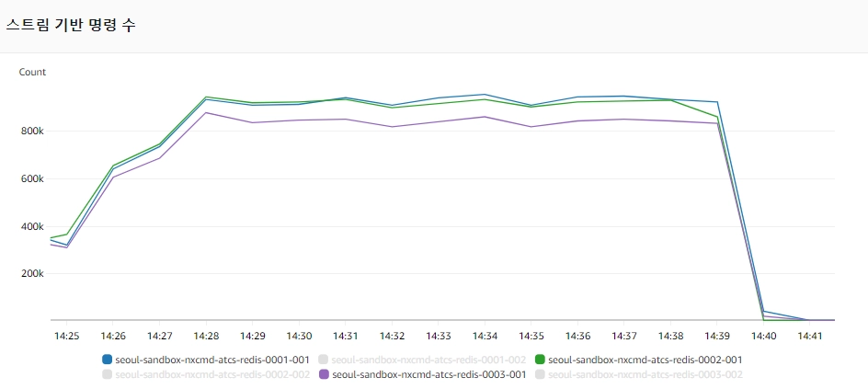Hide seoul-sandbox-nxcmd-atcs-redis-0001-001 legend label
Viewport: 868px width, 389px height.
212,360
